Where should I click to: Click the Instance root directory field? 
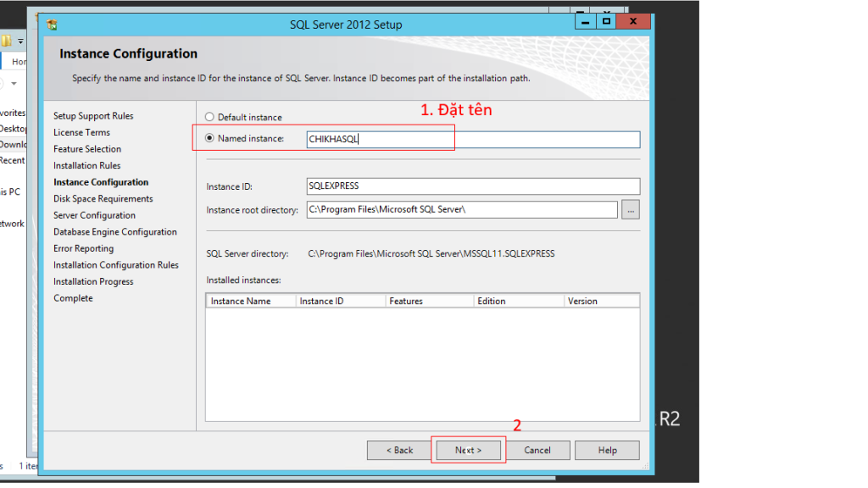pos(462,210)
